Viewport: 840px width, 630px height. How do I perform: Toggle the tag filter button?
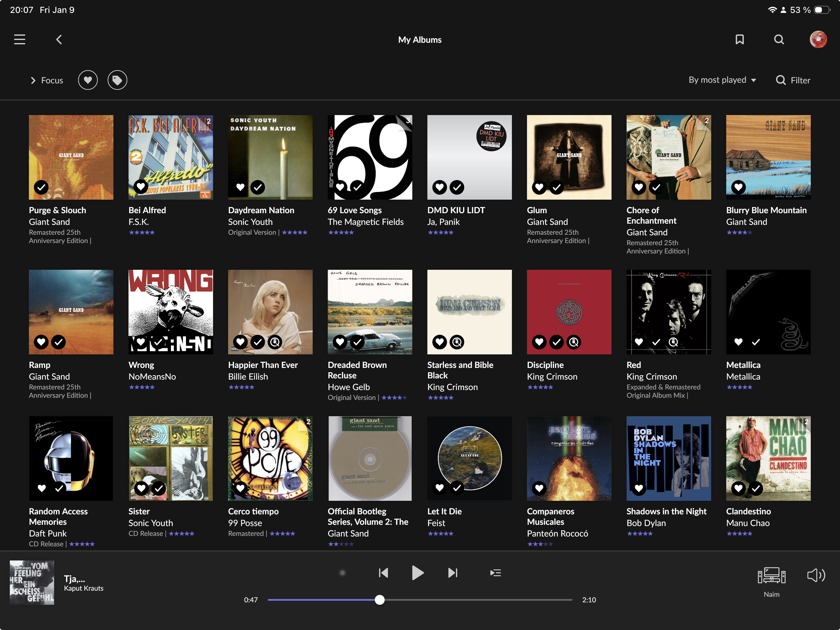tap(117, 80)
